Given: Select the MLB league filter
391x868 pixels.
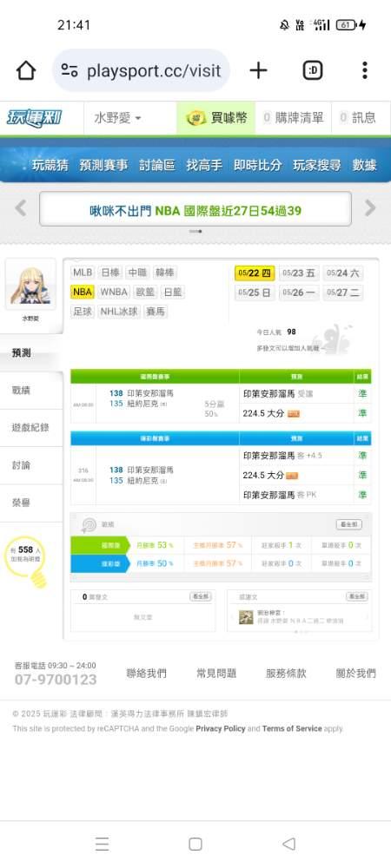Looking at the screenshot, I should click(83, 273).
